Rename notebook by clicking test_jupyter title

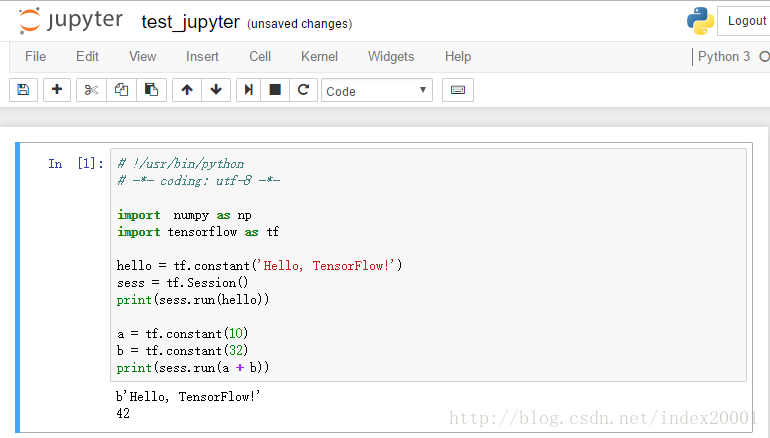click(x=191, y=22)
